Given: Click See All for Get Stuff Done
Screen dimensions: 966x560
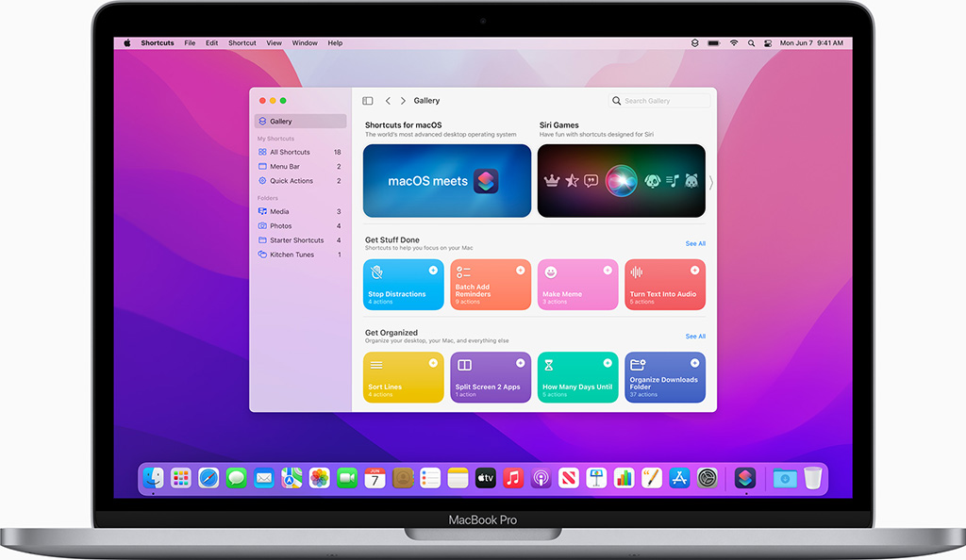Looking at the screenshot, I should click(x=695, y=243).
